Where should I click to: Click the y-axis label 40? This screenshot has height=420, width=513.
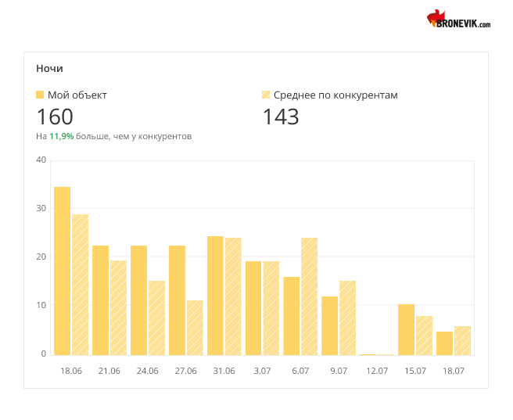point(41,160)
